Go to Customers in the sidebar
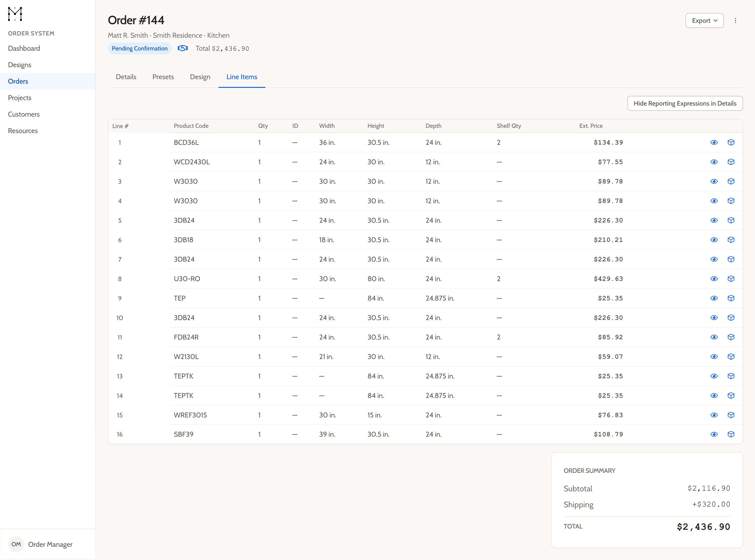 pyautogui.click(x=24, y=114)
